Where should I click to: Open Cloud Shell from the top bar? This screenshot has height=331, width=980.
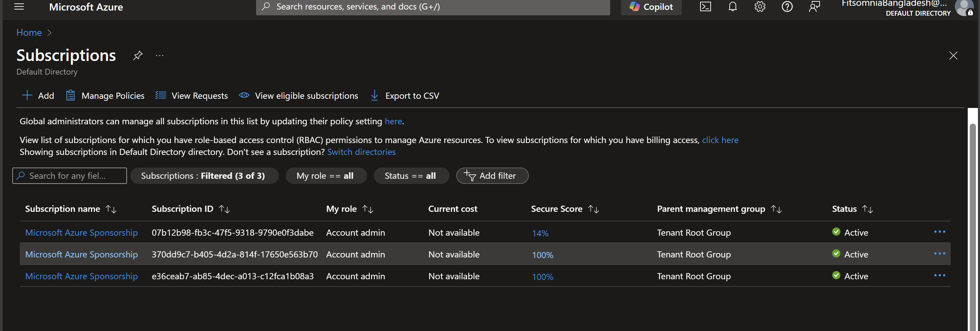[705, 6]
